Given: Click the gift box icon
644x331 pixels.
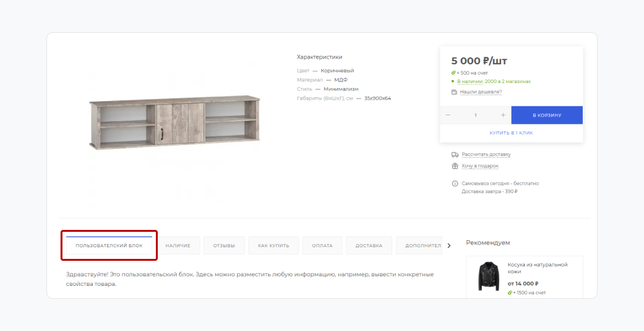Looking at the screenshot, I should [x=455, y=166].
